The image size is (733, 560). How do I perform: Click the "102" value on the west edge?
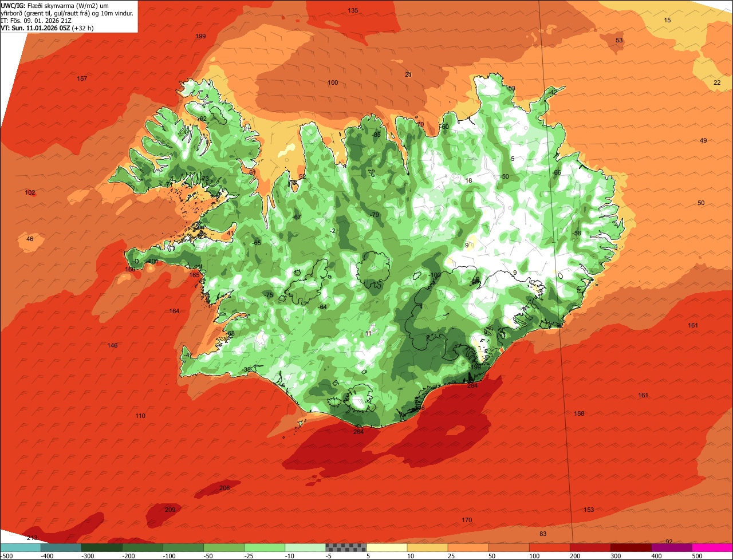tap(30, 192)
